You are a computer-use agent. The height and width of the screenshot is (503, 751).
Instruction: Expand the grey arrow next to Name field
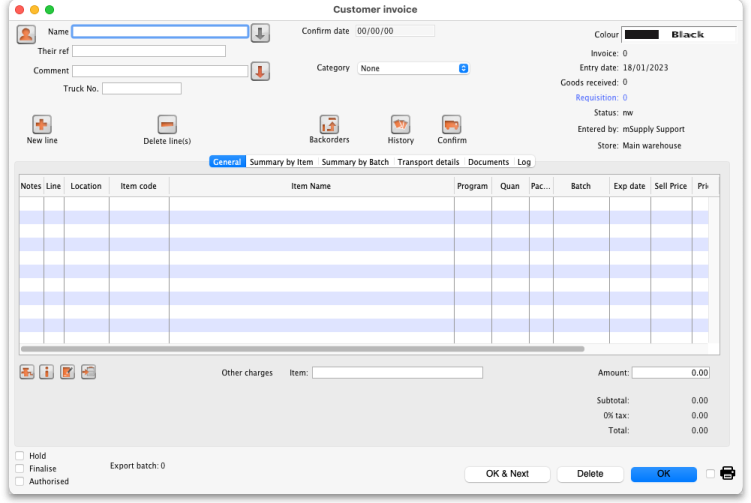point(260,33)
